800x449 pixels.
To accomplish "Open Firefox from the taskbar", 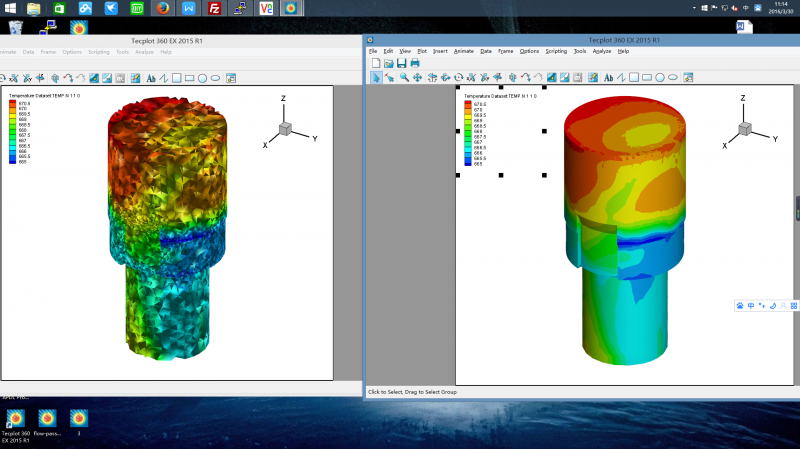I will pyautogui.click(x=163, y=9).
